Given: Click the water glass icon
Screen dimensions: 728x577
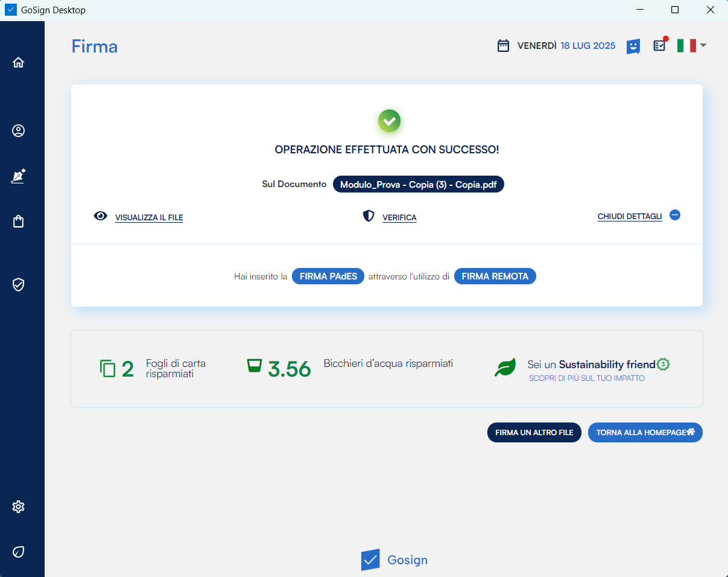Looking at the screenshot, I should pyautogui.click(x=255, y=366).
